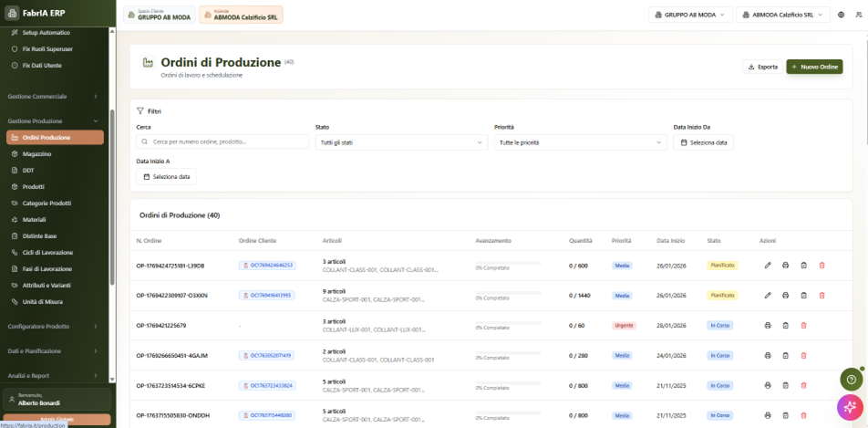Open Unità di Misura sidebar item

point(55,302)
